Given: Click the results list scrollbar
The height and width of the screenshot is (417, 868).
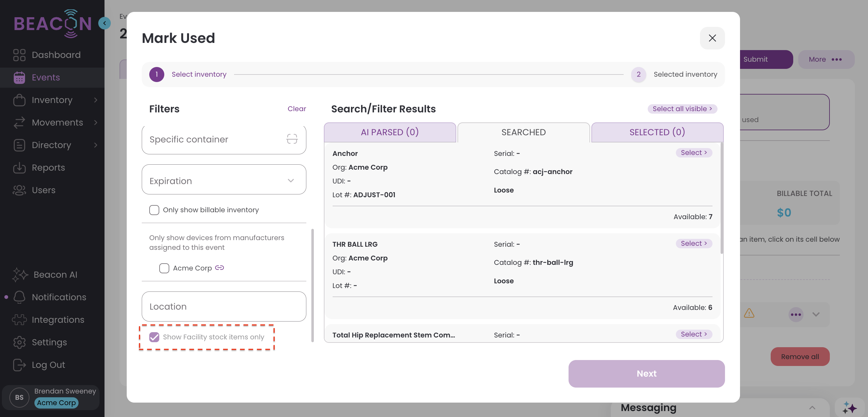Looking at the screenshot, I should tap(722, 199).
